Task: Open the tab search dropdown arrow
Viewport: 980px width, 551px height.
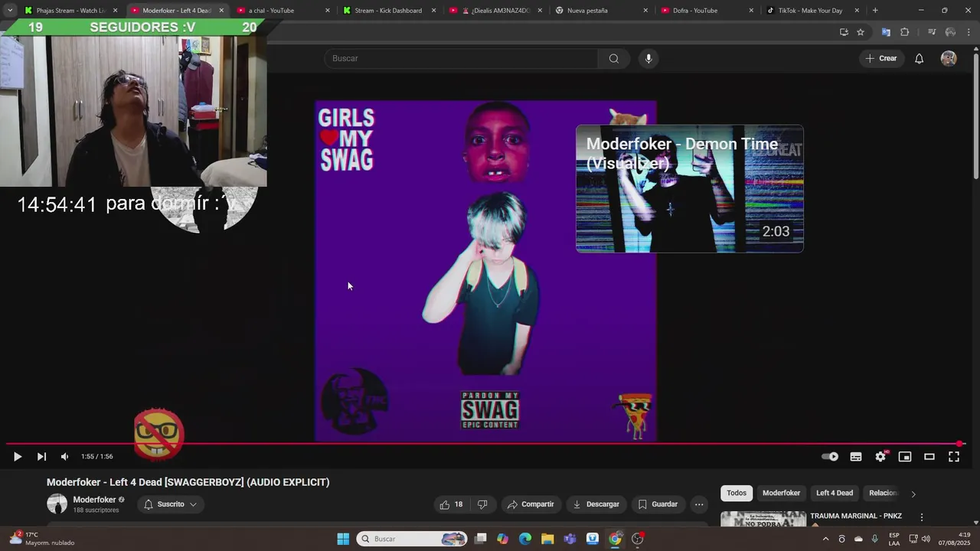Action: 10,11
